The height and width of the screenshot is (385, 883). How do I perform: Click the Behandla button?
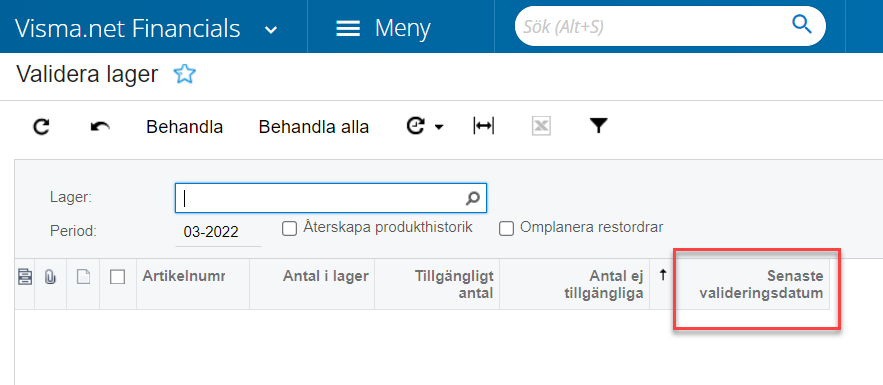(185, 127)
